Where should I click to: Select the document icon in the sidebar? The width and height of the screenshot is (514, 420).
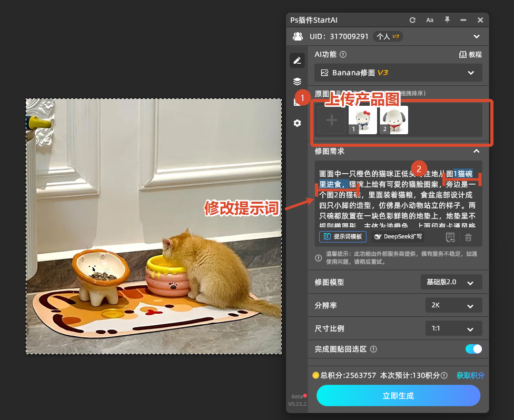(x=297, y=102)
